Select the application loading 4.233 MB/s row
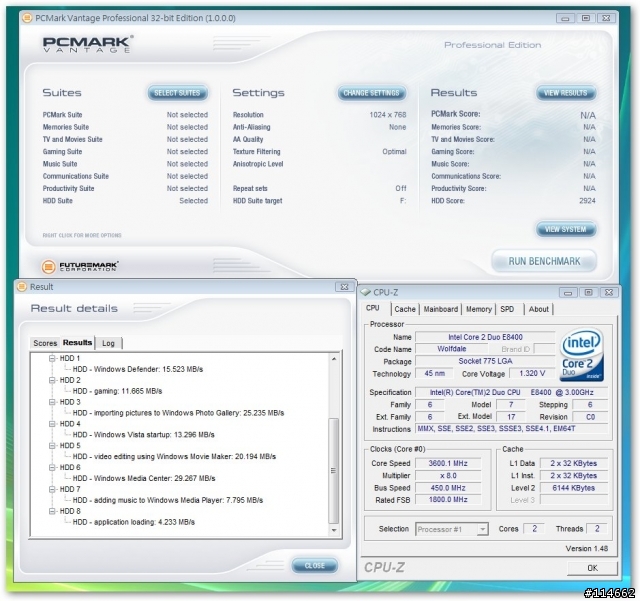The height and width of the screenshot is (601, 640). point(133,522)
